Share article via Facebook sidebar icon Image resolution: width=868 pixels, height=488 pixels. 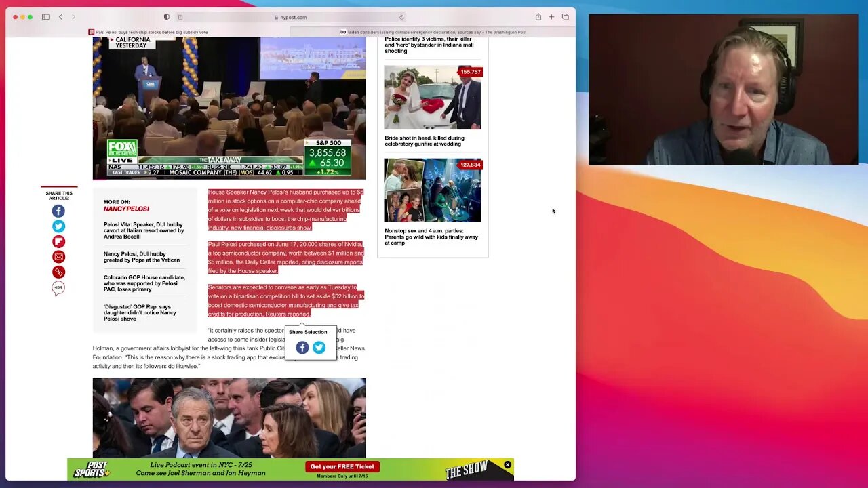[x=58, y=211]
